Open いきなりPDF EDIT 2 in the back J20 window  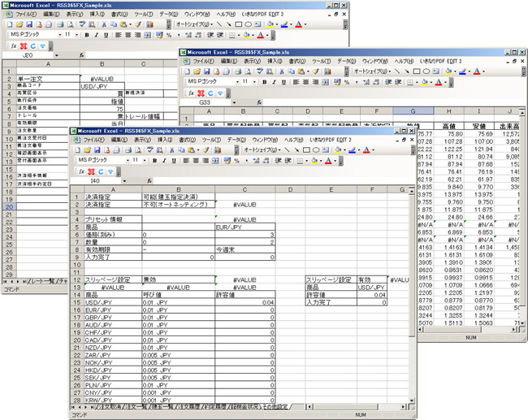pos(262,14)
